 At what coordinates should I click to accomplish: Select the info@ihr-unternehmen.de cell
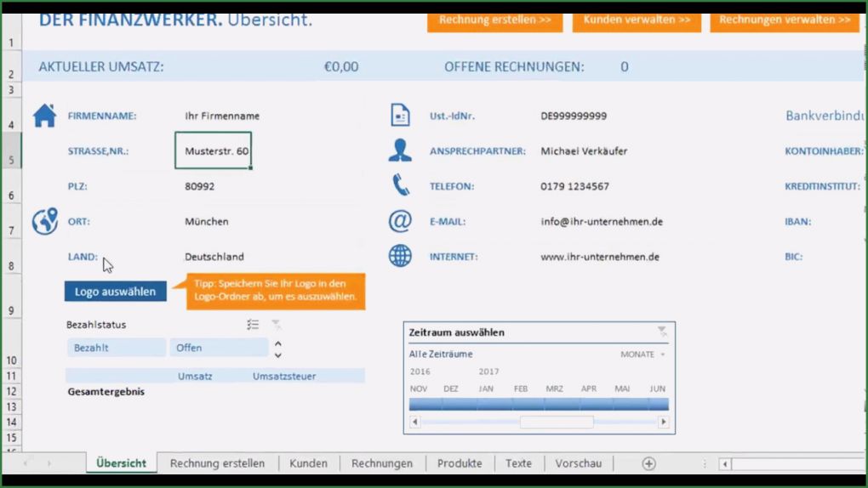pos(602,221)
